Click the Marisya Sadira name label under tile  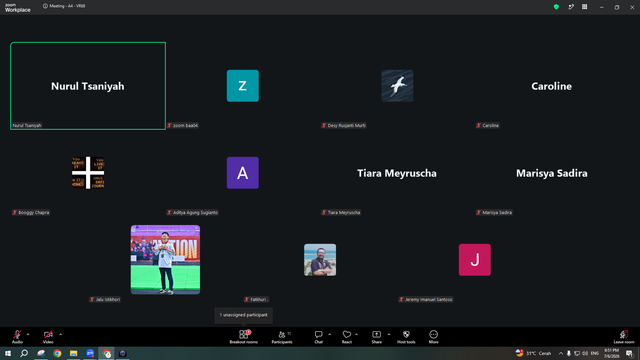point(494,212)
